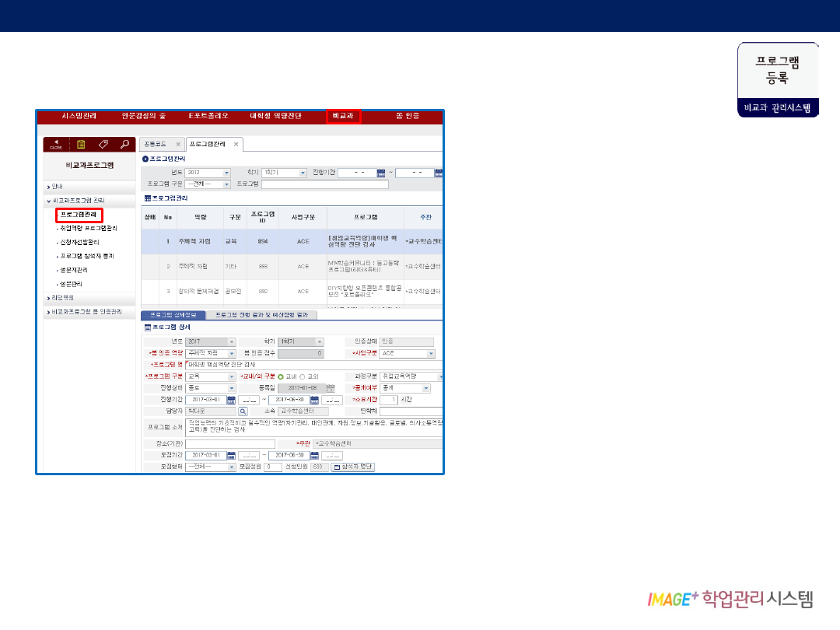Select the 교외 radio button
This screenshot has height=630, width=840.
click(303, 376)
